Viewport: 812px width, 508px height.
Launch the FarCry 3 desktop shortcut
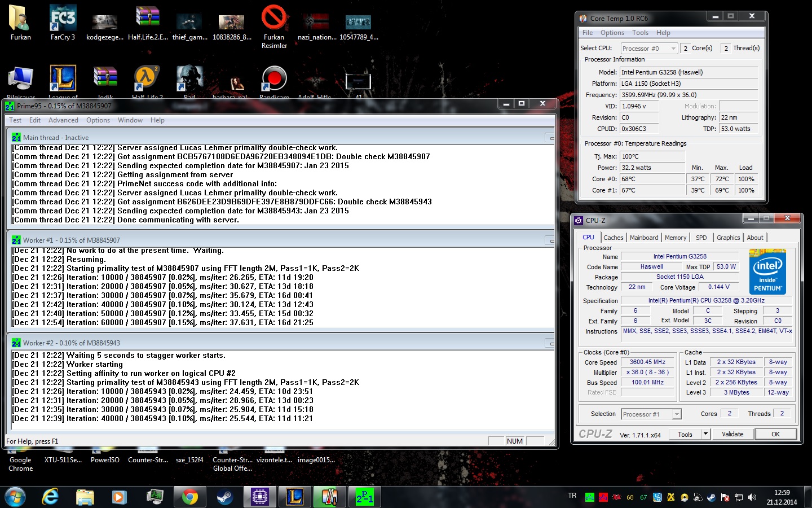coord(63,18)
